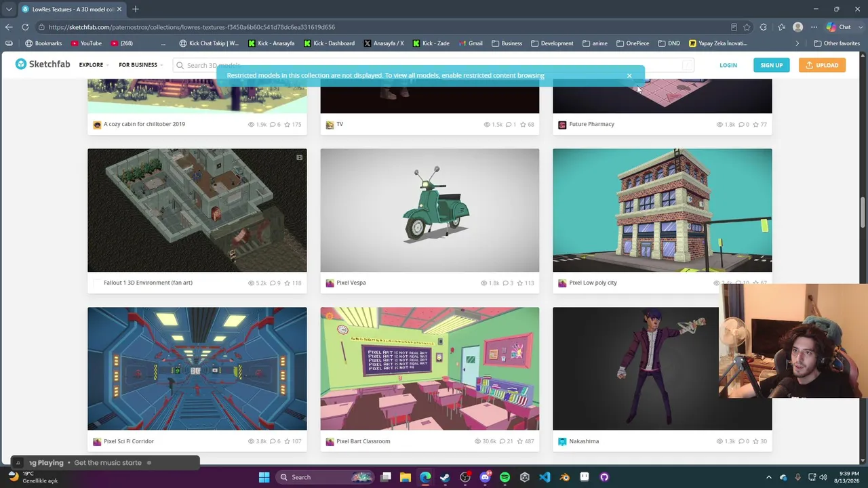The image size is (868, 488).
Task: Open the Business bookmarks folder
Action: (x=507, y=43)
